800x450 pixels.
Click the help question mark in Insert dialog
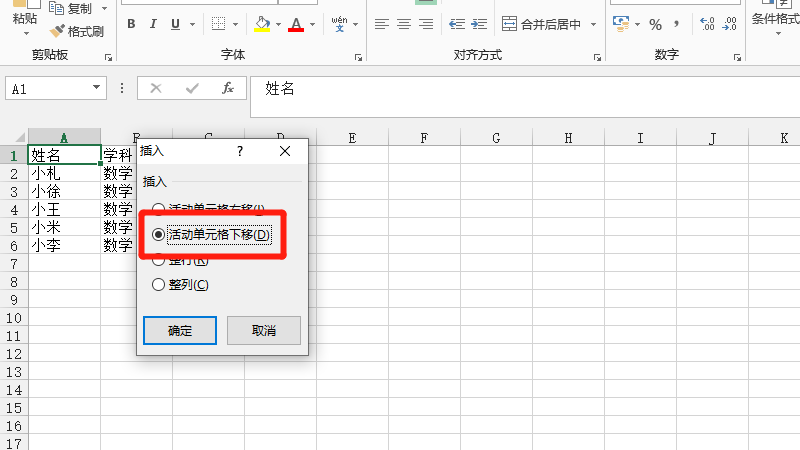tap(240, 151)
